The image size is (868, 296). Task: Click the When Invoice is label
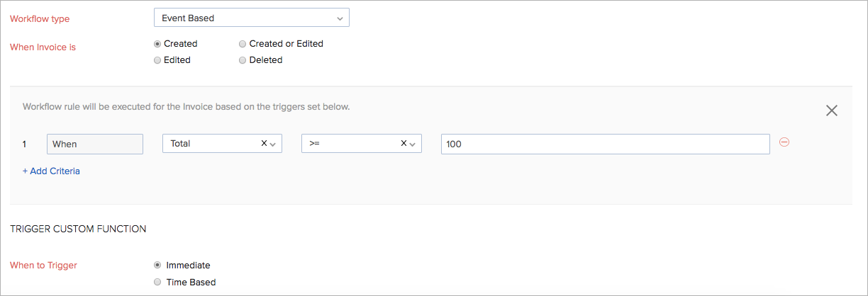tap(43, 47)
